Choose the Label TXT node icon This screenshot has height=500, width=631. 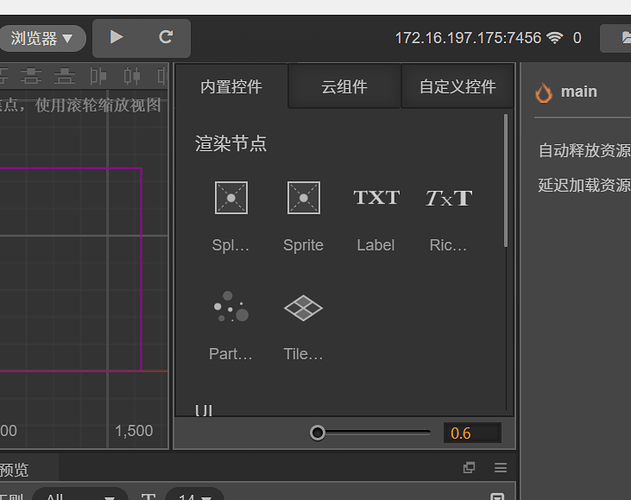(x=376, y=198)
